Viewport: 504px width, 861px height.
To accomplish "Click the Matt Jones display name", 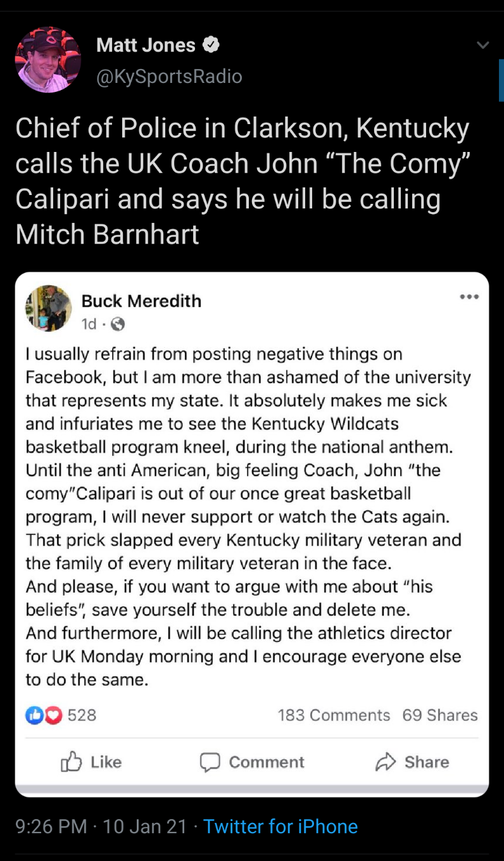I will (146, 45).
